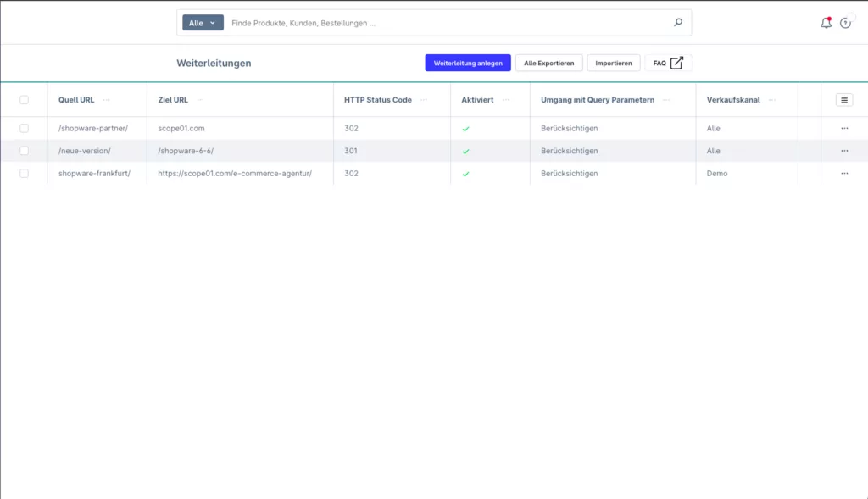Click the green checkmark for /shopware-partner/
Screen dimensions: 868x499
[x=465, y=129]
